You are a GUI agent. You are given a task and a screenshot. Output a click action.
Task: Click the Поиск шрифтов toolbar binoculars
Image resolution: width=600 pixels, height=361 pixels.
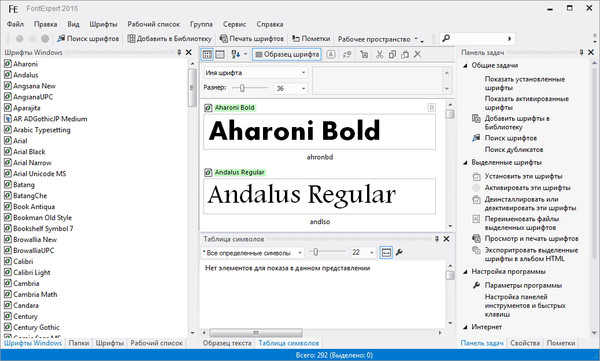[x=61, y=39]
